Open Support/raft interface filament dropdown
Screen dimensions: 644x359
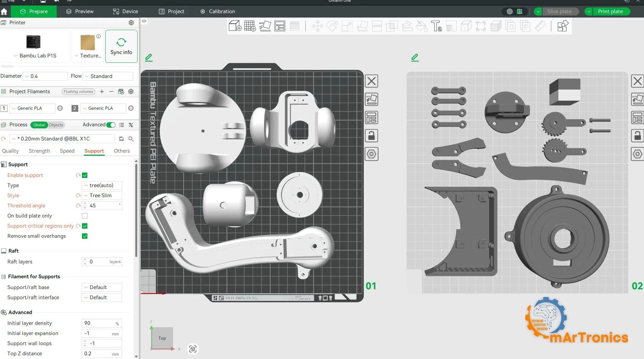102,298
